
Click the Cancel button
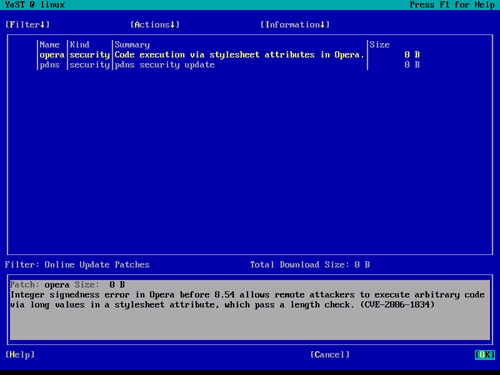(330, 355)
